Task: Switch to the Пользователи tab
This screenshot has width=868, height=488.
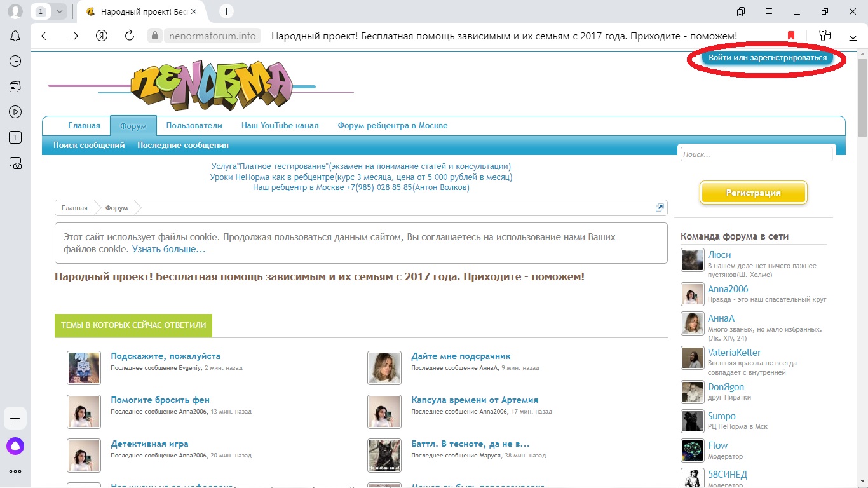Action: 194,126
